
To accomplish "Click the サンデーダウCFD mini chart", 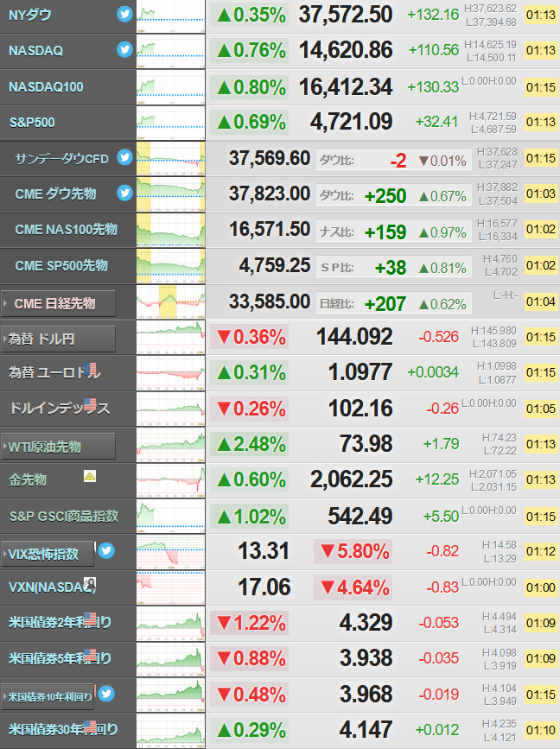I will tap(170, 159).
